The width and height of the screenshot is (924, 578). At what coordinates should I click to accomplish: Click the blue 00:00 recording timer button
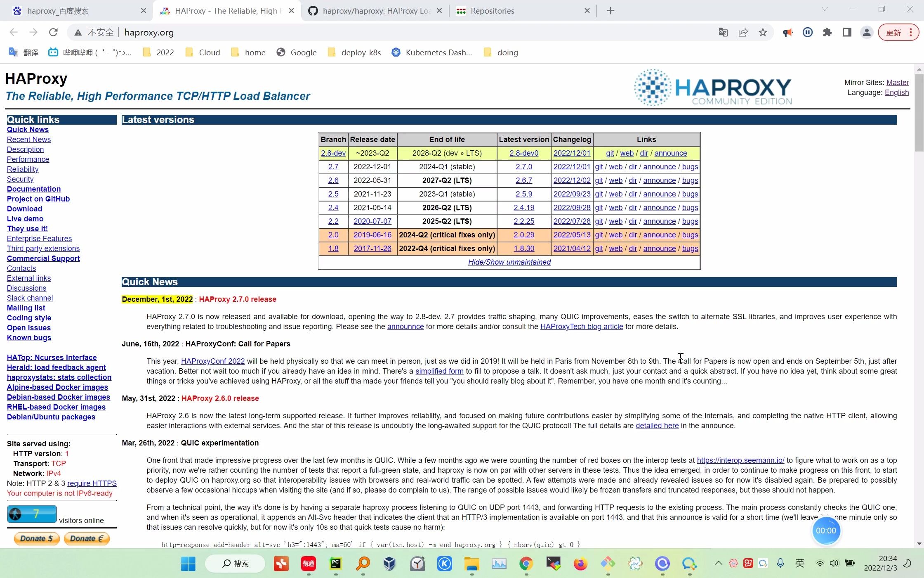[826, 531]
